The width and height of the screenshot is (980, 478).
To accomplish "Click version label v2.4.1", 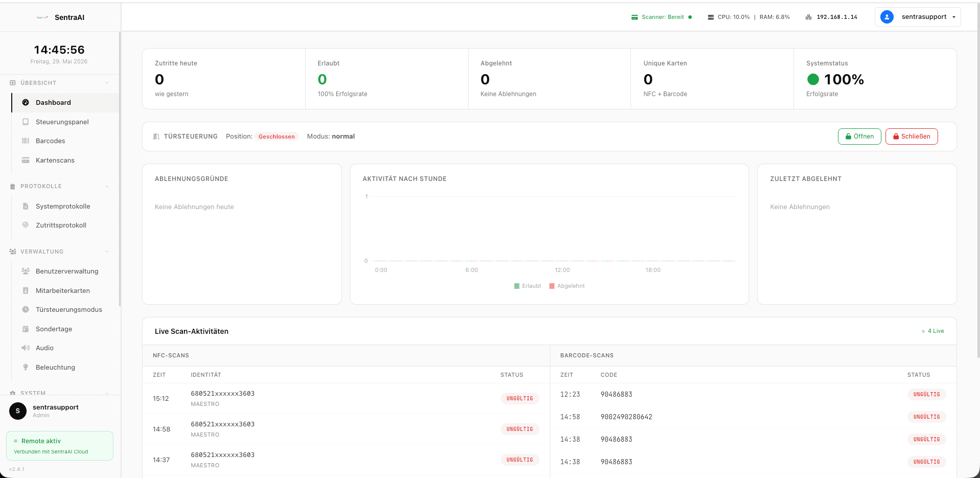I will coord(17,469).
